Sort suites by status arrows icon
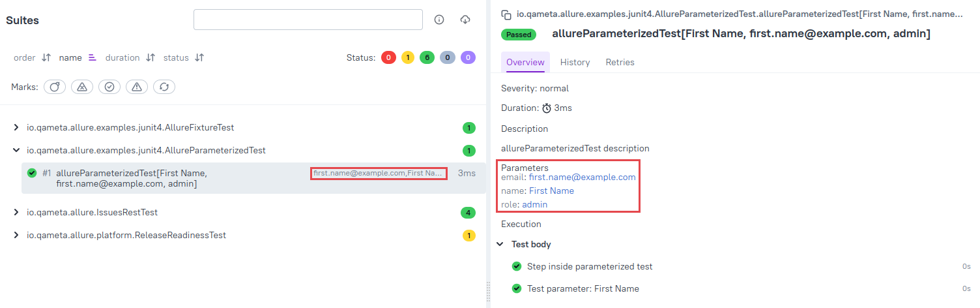Viewport: 980px width, 308px height. (x=199, y=57)
